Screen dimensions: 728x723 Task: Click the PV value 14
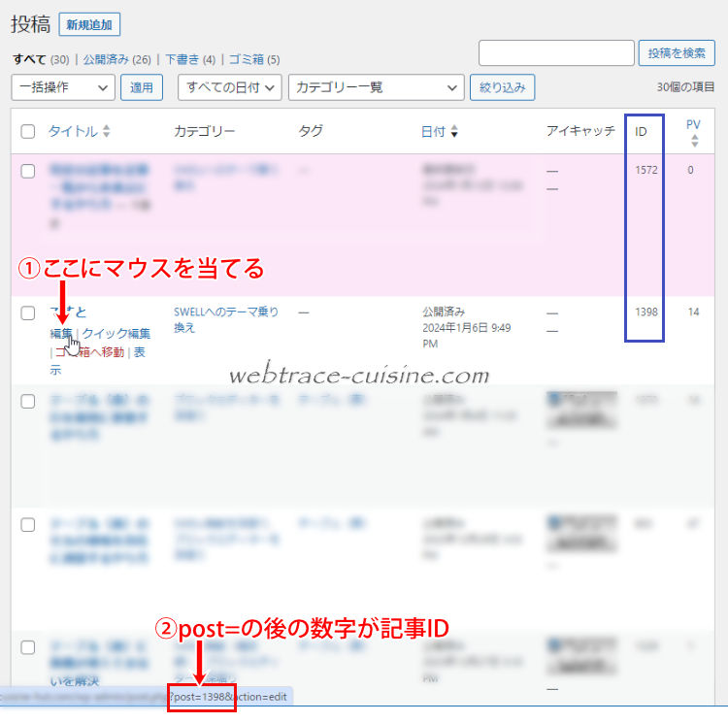point(694,312)
